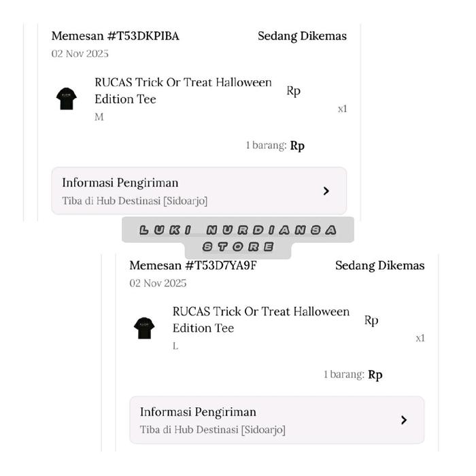Open the RUCAS Halloween Tee product, size L
Viewport: 476px width, 476px height.
point(260,320)
